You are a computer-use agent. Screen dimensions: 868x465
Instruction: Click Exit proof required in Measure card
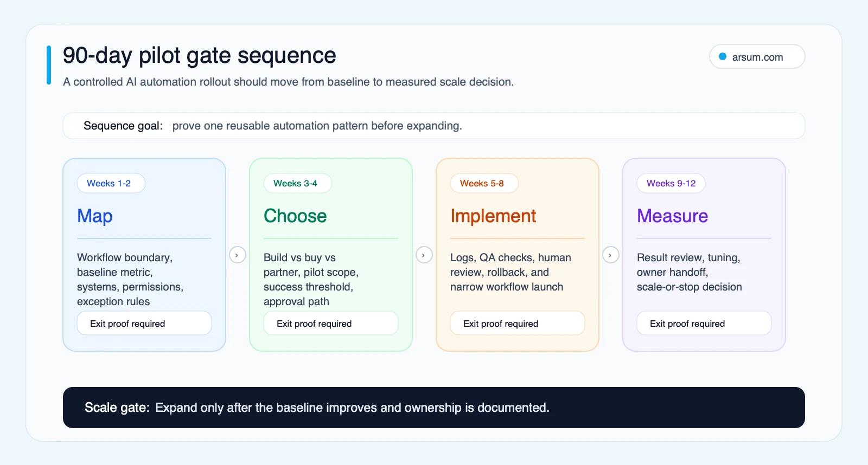[704, 323]
